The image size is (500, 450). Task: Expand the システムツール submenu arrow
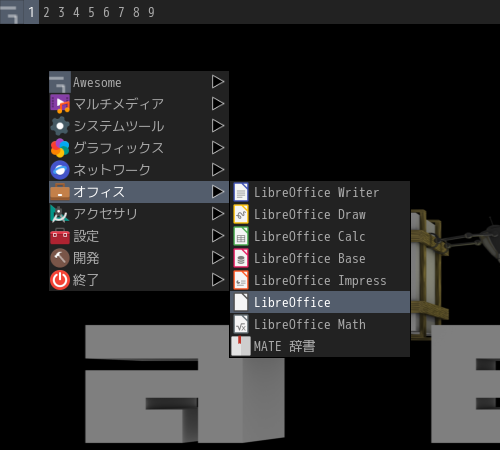[218, 126]
